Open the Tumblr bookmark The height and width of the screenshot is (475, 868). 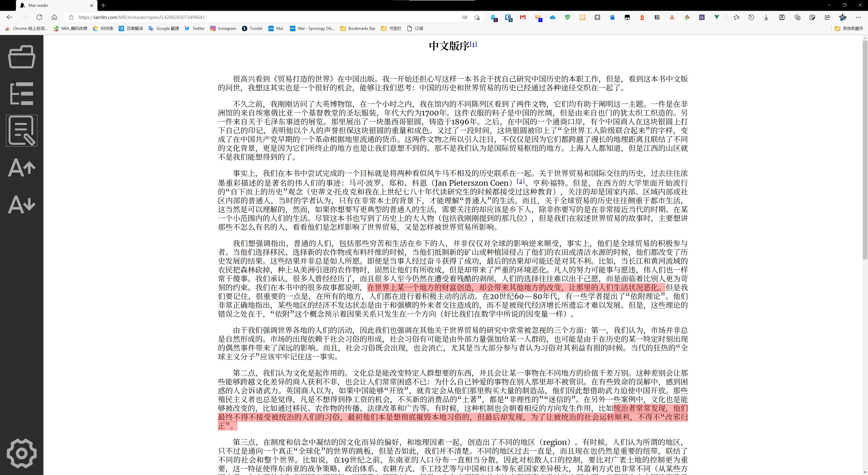point(252,28)
